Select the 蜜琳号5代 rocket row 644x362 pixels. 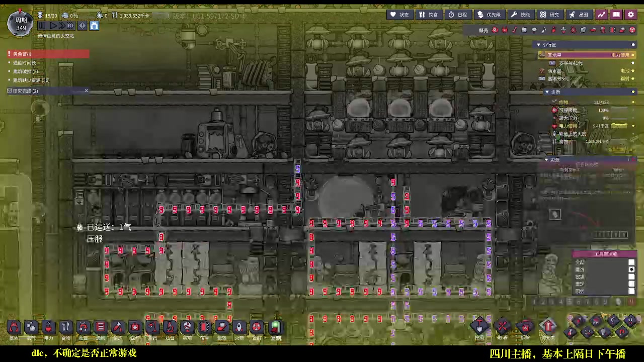point(587,79)
